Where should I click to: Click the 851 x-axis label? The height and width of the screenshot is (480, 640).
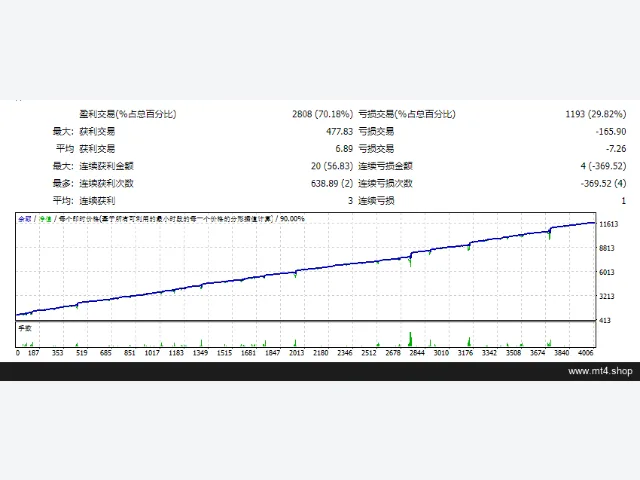click(129, 353)
